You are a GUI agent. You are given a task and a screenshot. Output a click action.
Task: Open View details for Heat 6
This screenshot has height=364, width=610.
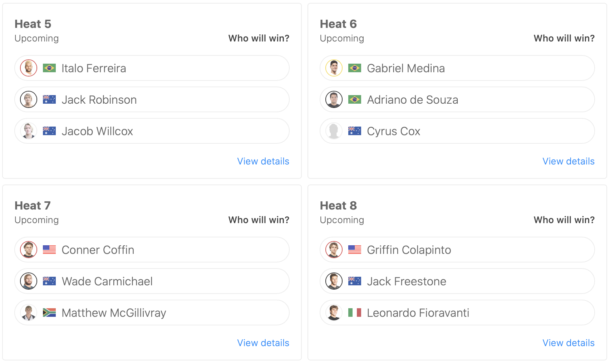click(x=569, y=161)
